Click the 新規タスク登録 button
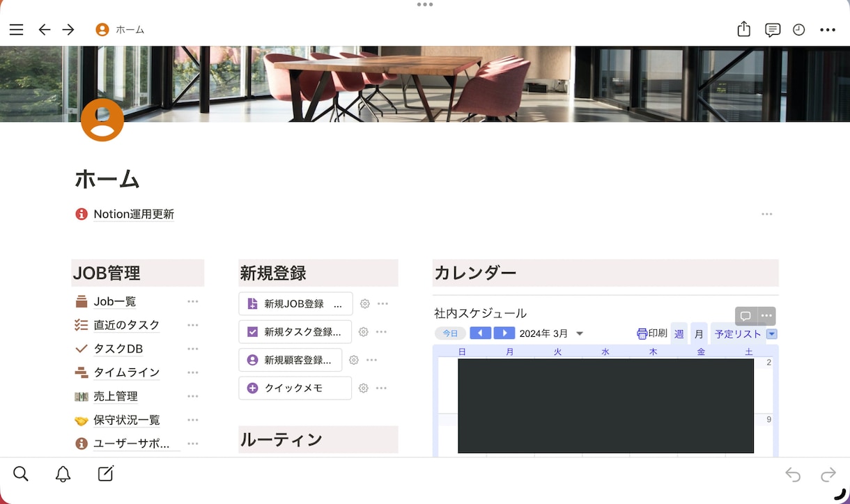Viewport: 850px width, 504px height. [x=295, y=332]
